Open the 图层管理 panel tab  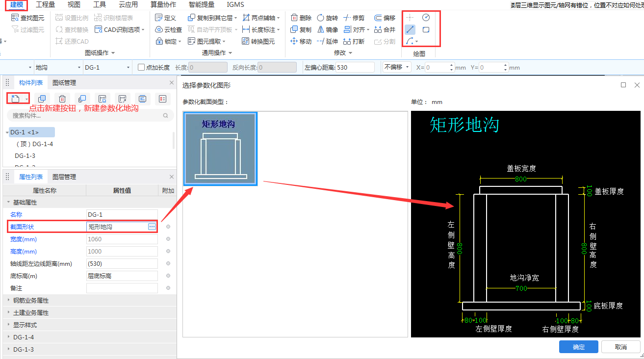pyautogui.click(x=64, y=177)
